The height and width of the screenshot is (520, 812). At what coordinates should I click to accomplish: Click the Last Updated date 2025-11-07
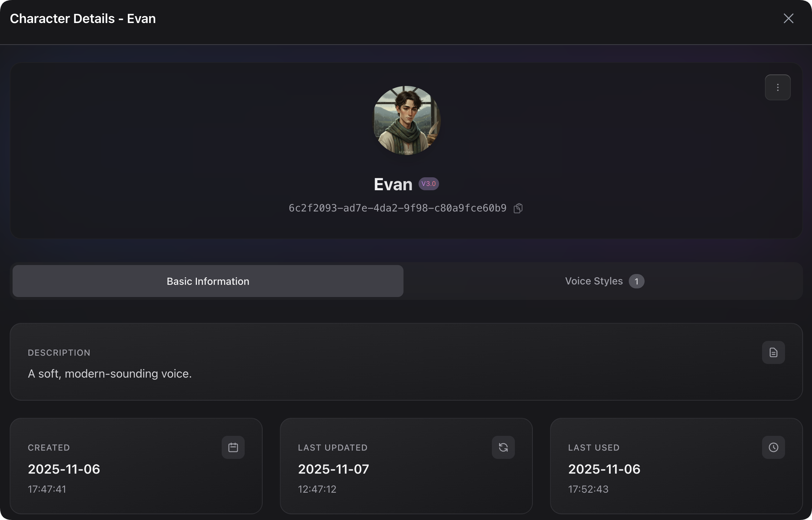click(x=333, y=469)
